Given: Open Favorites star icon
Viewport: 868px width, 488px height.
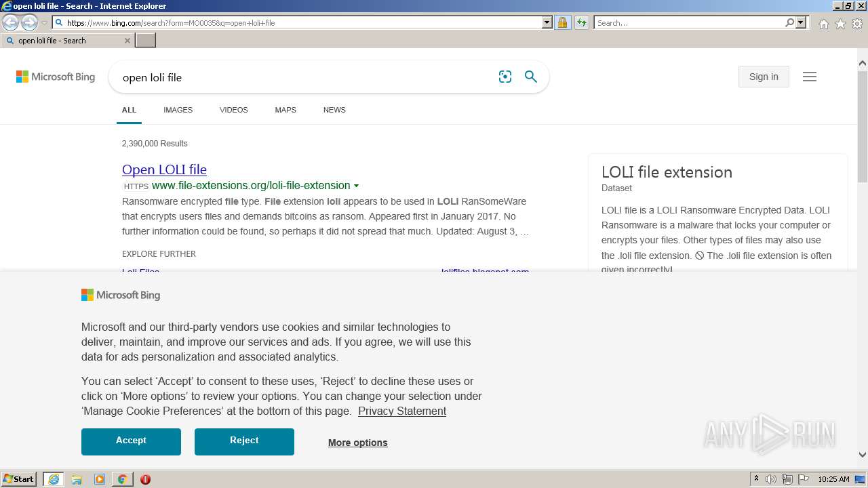Looking at the screenshot, I should click(840, 24).
